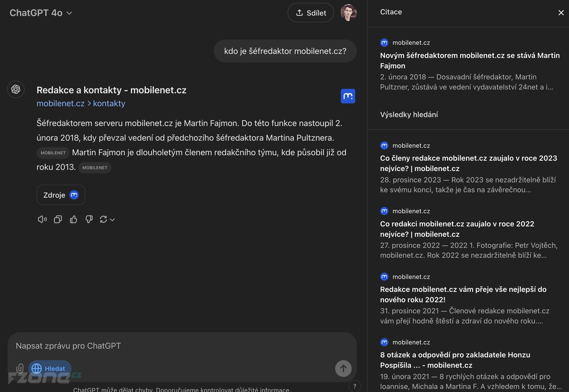Toggle the Hledat web search option
The width and height of the screenshot is (569, 392).
coord(50,368)
